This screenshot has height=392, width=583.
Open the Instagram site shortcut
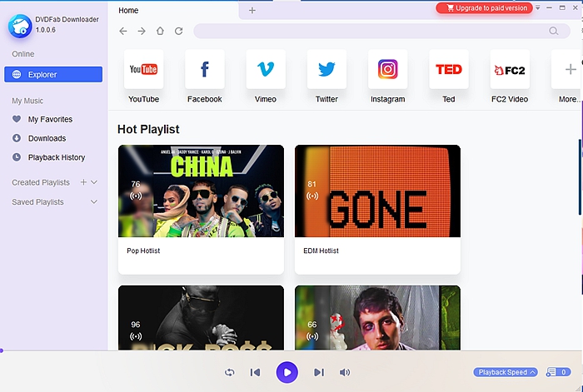click(387, 69)
